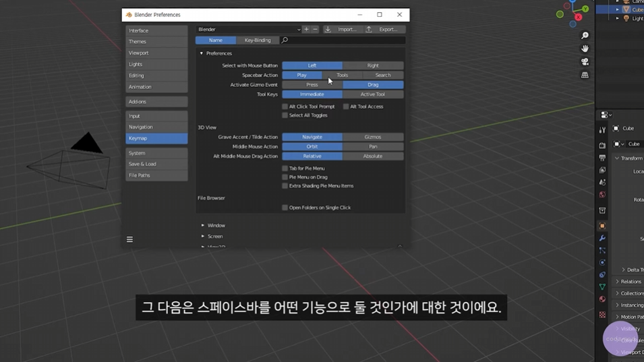The height and width of the screenshot is (362, 644).
Task: Switch perspective/orthographic grid icon
Action: click(x=585, y=75)
